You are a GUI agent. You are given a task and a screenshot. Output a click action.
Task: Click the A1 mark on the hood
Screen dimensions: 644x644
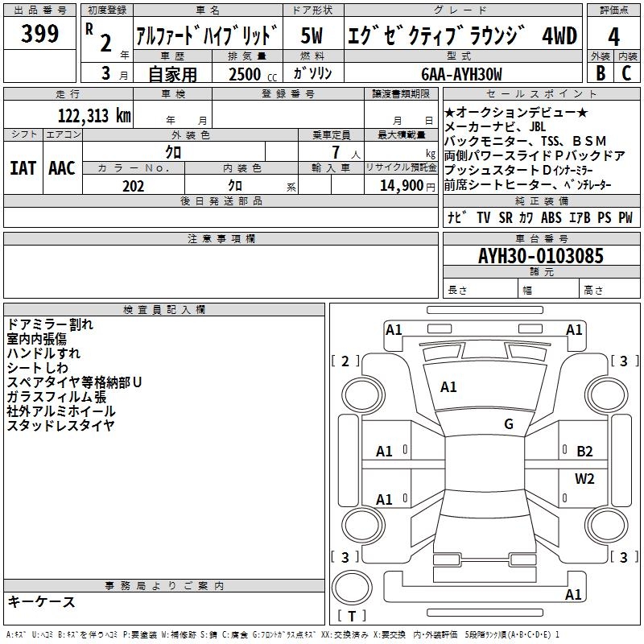pos(448,387)
